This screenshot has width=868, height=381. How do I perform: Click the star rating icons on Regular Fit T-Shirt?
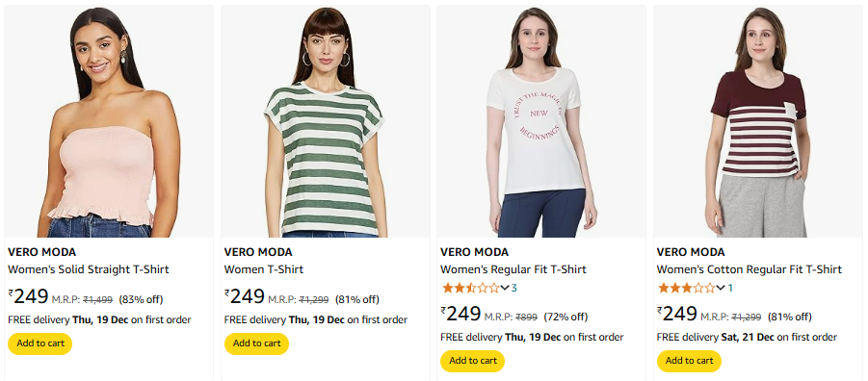[470, 288]
